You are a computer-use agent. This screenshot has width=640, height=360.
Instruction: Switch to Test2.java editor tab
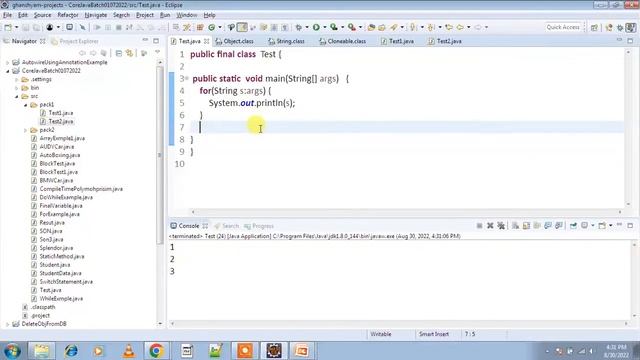click(x=445, y=41)
